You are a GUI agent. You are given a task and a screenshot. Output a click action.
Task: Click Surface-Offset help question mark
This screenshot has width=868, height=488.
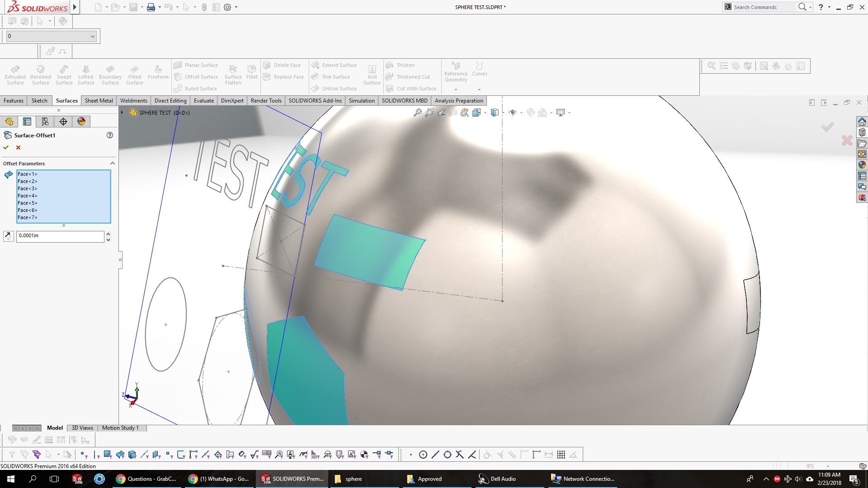109,135
